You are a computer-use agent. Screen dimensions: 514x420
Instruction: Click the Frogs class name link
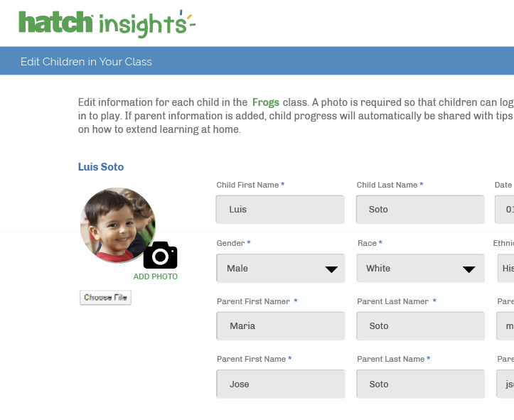(x=266, y=102)
